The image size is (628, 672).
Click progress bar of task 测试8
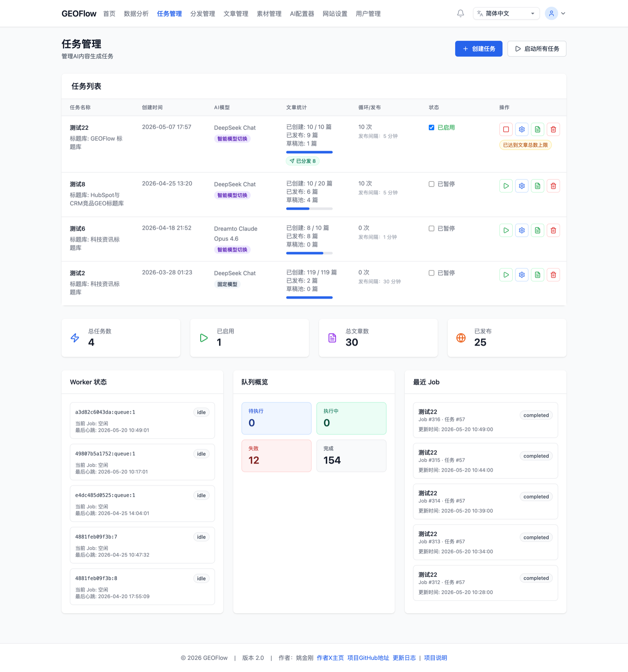309,209
